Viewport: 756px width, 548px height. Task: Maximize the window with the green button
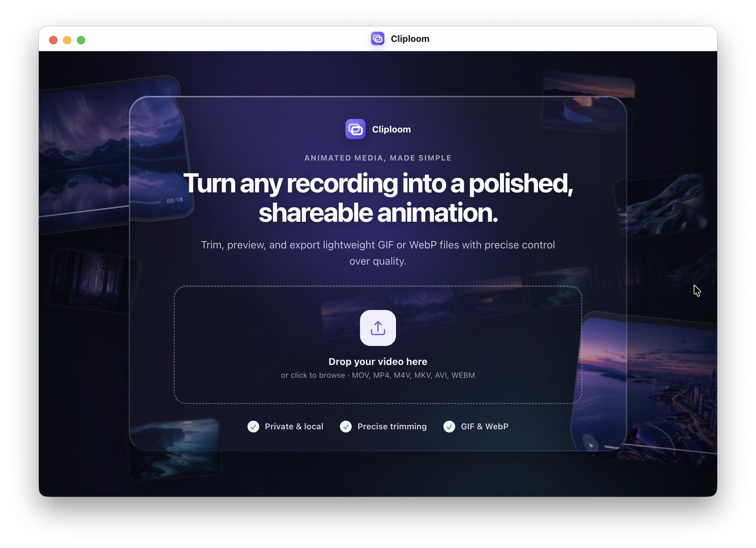coord(81,40)
